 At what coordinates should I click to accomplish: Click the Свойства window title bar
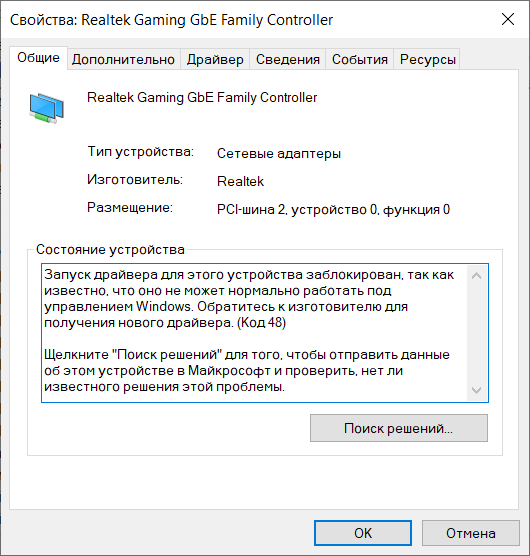(248, 20)
